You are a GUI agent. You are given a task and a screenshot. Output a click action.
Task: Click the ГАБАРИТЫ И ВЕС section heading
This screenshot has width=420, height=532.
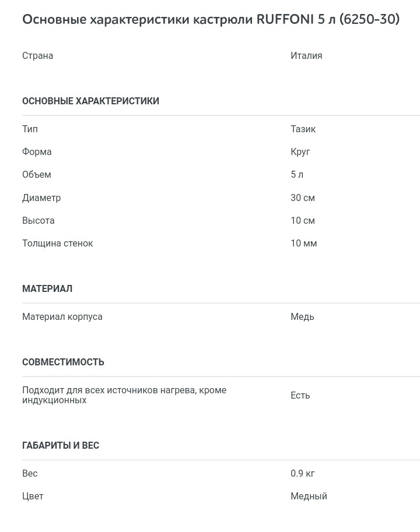pyautogui.click(x=61, y=446)
